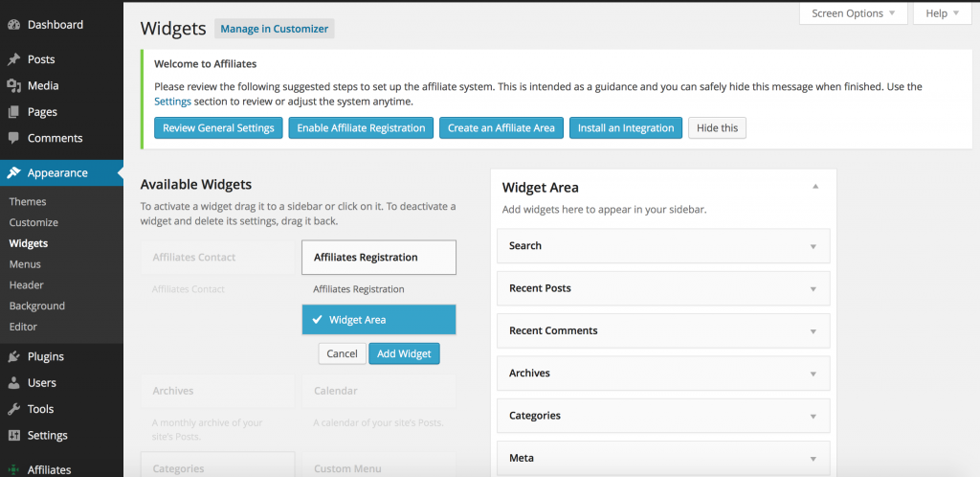Collapse the Widget Area panel
Image resolution: width=980 pixels, height=477 pixels.
click(x=815, y=187)
